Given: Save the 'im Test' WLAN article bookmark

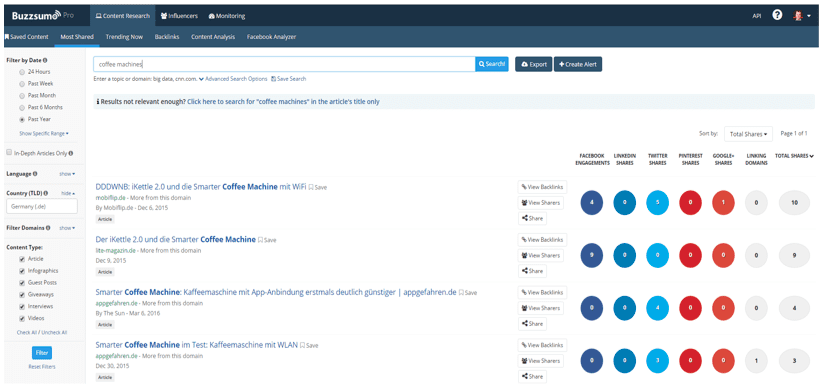Looking at the screenshot, I should tap(309, 346).
